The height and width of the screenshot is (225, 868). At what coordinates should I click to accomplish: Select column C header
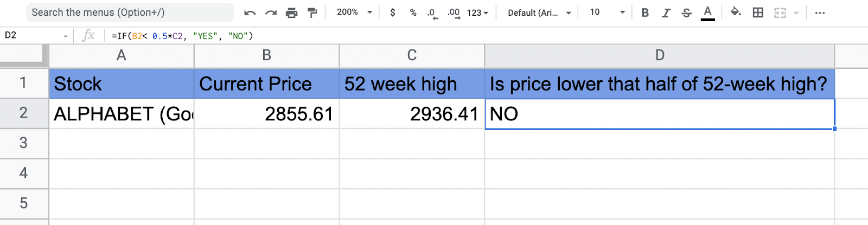pos(412,55)
